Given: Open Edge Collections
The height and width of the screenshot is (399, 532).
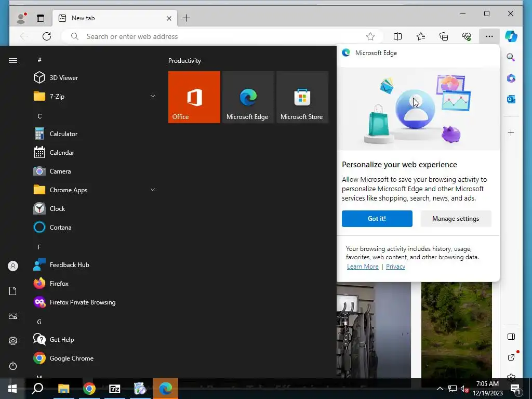Looking at the screenshot, I should coord(444,36).
